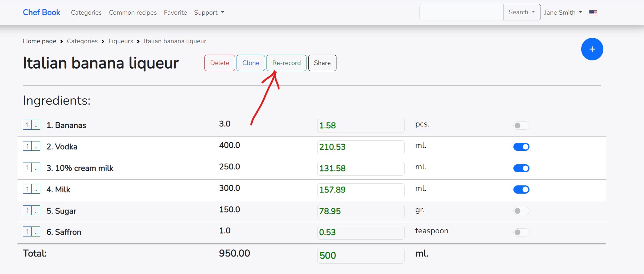The height and width of the screenshot is (274, 644).
Task: Open the Favorite nav item
Action: coord(175,13)
